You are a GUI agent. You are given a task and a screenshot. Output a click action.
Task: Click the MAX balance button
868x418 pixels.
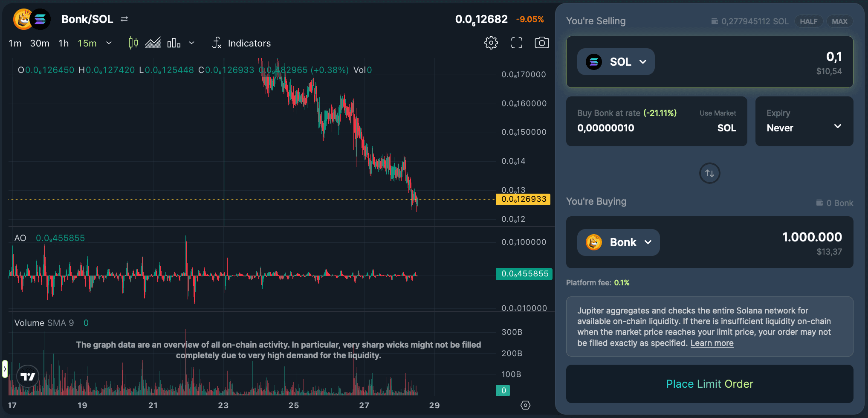coord(839,21)
